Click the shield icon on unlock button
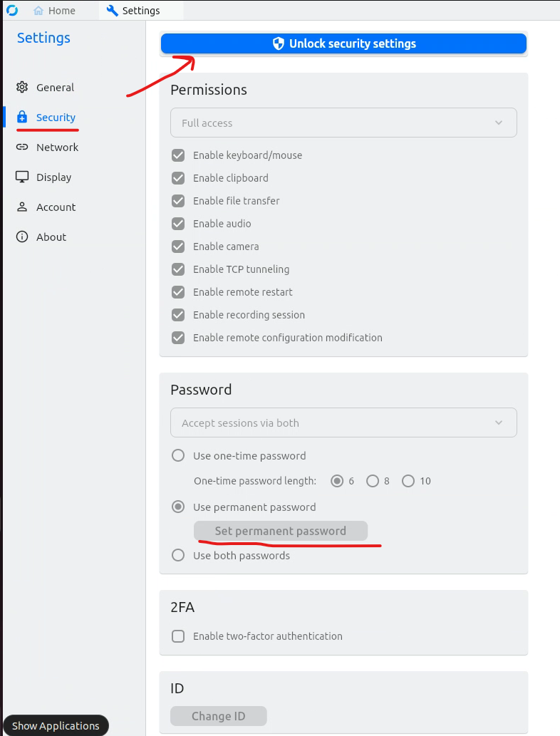560x736 pixels. click(x=278, y=43)
